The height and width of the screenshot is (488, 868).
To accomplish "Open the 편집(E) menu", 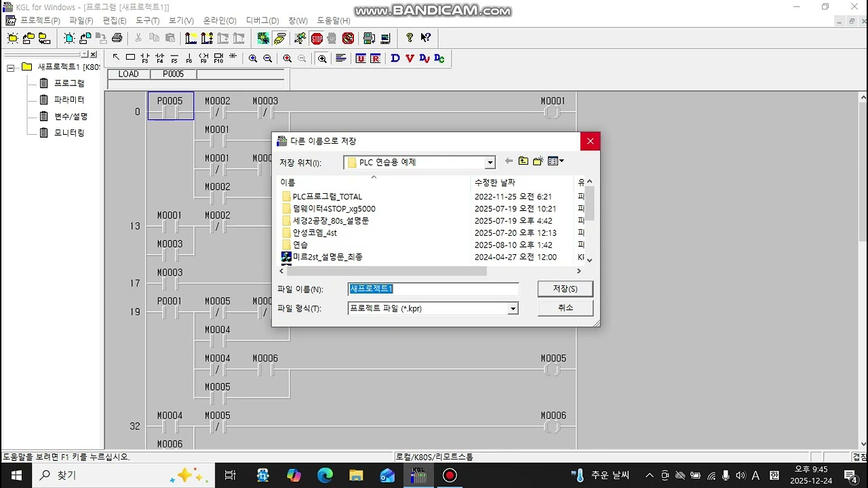I will [115, 21].
